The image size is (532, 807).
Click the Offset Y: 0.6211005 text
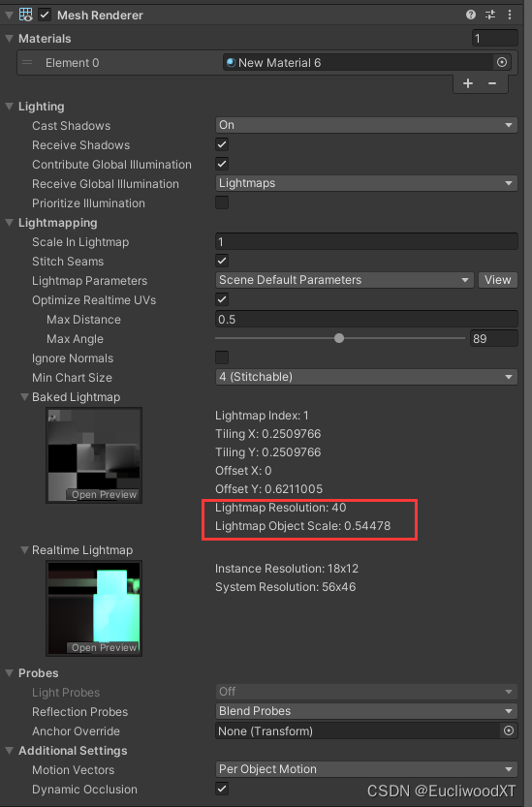[268, 489]
